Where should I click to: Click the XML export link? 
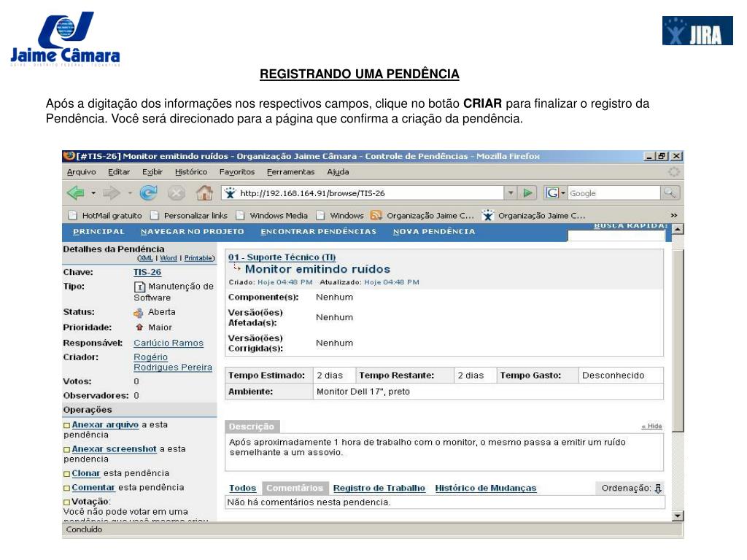tap(145, 258)
